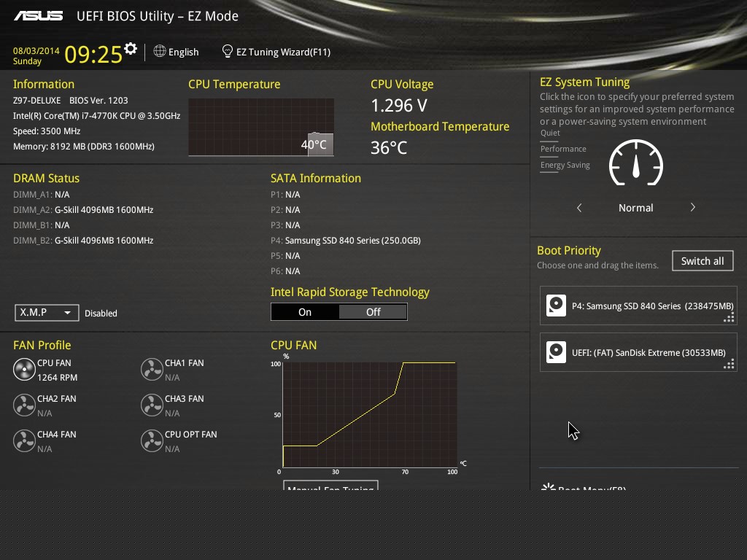Click the Speed: 3500 MHz line
Viewport: 747px width, 560px height.
(x=47, y=131)
